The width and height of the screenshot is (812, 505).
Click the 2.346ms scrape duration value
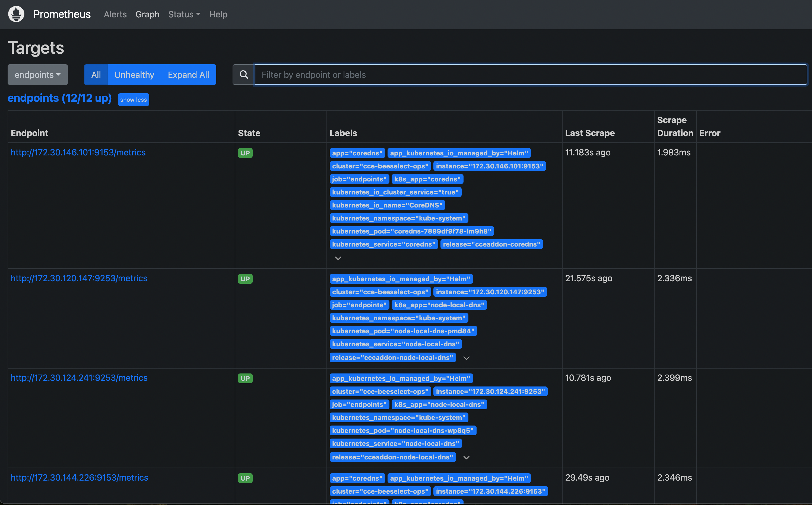(674, 478)
